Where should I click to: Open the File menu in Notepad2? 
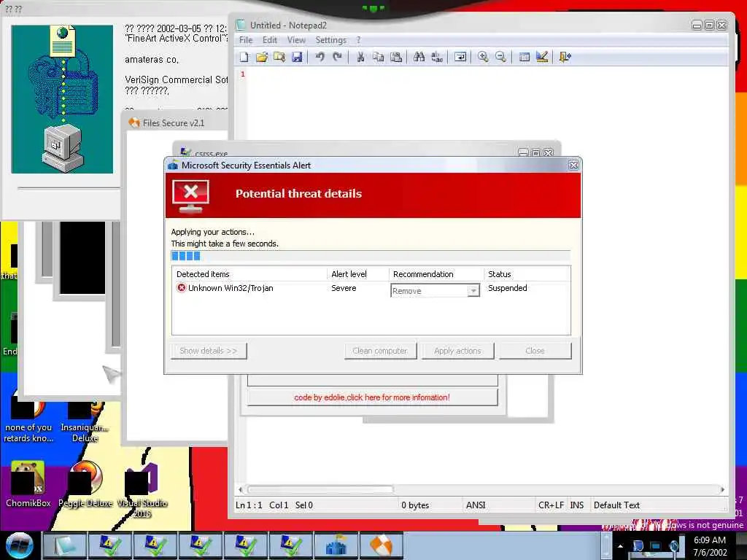[x=246, y=40]
